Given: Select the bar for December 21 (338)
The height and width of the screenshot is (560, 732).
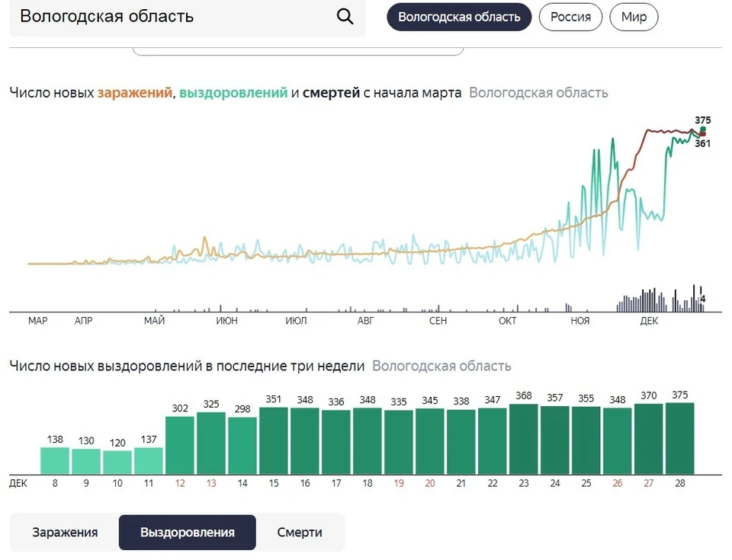Looking at the screenshot, I should point(461,443).
